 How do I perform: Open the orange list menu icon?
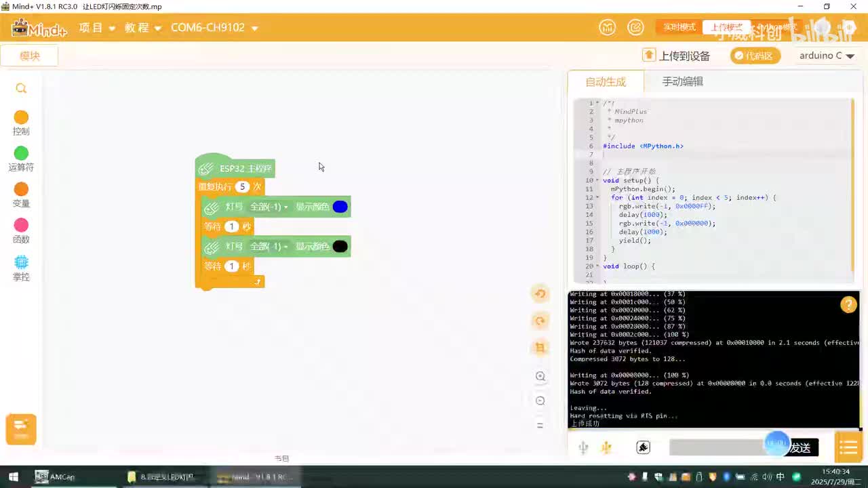pos(848,447)
